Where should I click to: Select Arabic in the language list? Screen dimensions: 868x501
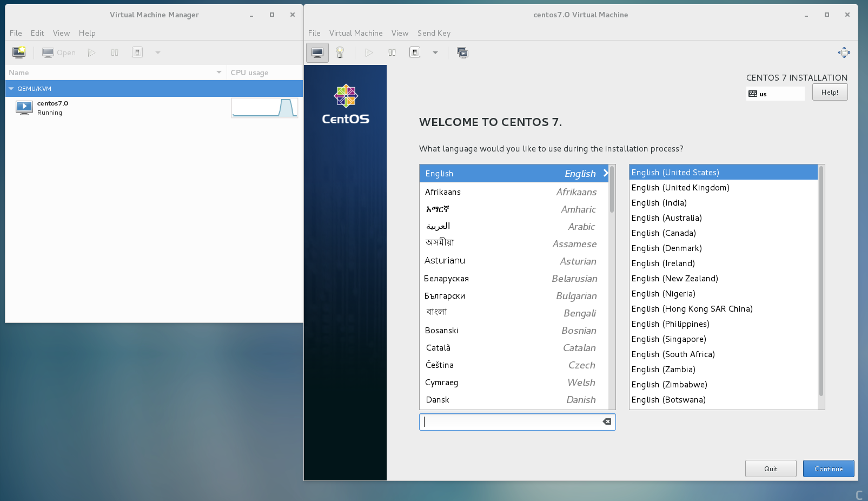click(514, 226)
